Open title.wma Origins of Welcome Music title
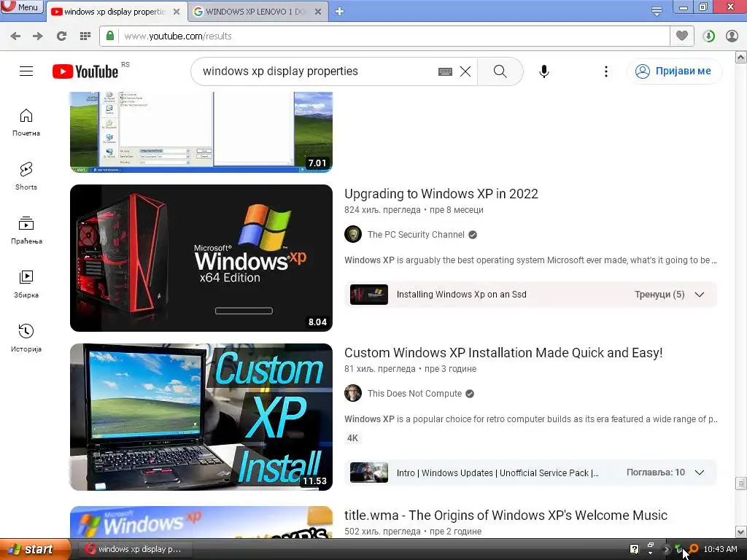 (506, 516)
